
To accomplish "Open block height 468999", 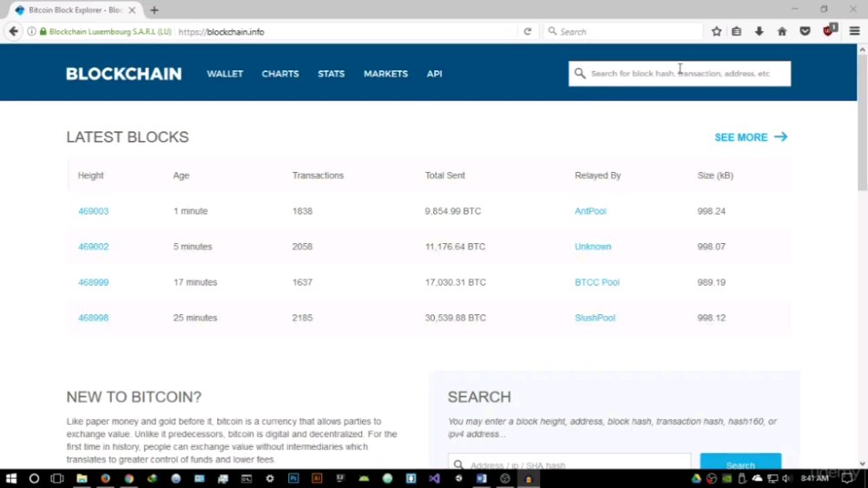I will (x=93, y=282).
